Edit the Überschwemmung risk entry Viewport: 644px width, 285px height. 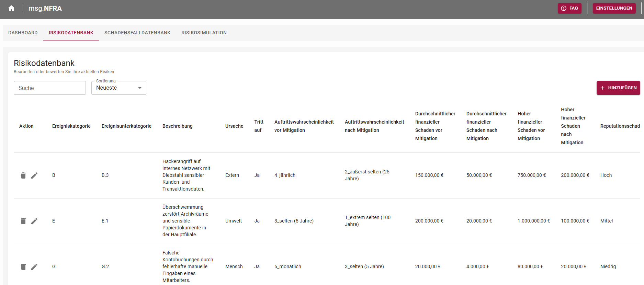click(x=34, y=221)
